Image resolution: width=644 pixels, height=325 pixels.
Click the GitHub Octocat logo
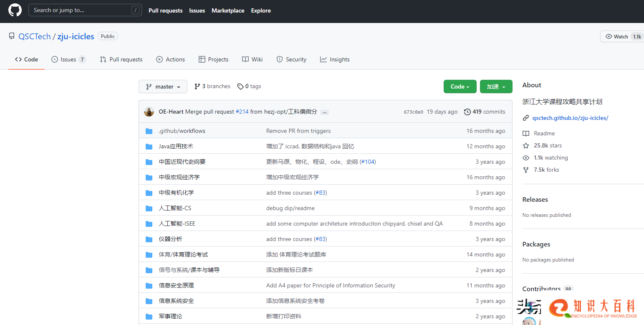point(15,10)
